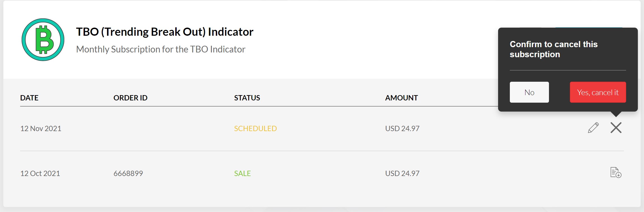644x212 pixels.
Task: Confirm with the "Yes, cancel it" button
Action: point(598,92)
